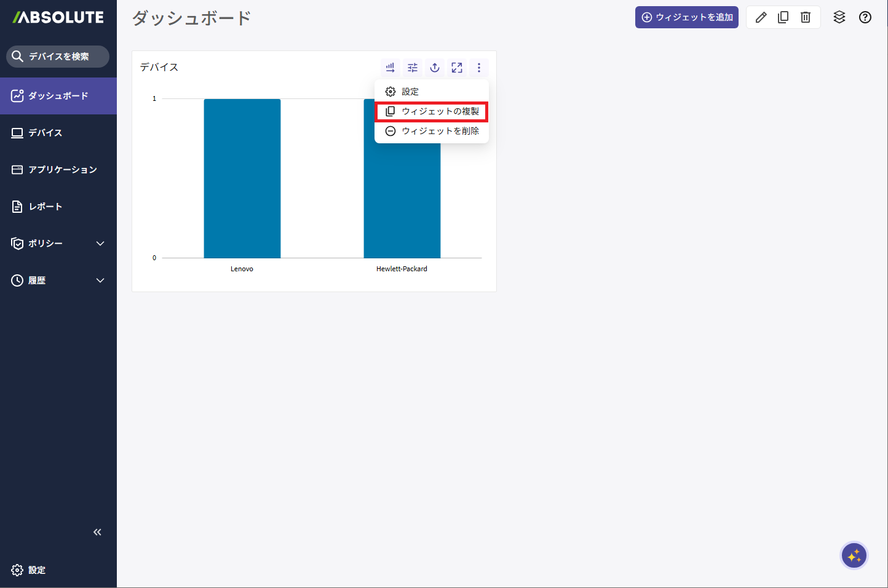Expand the 履歴 menu chevron

point(100,280)
